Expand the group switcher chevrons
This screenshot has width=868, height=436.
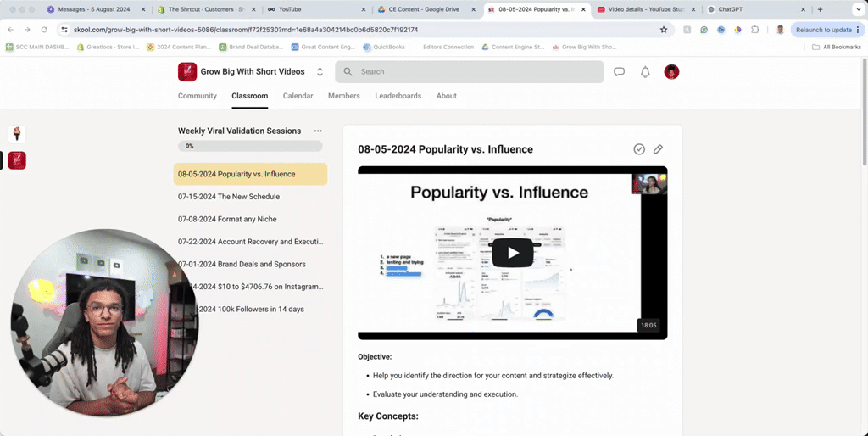[320, 72]
